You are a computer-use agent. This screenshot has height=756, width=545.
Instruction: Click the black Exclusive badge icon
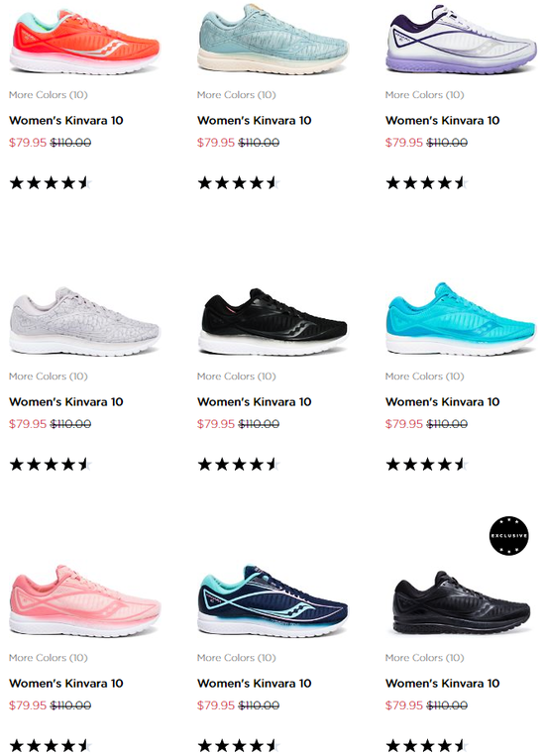(508, 536)
